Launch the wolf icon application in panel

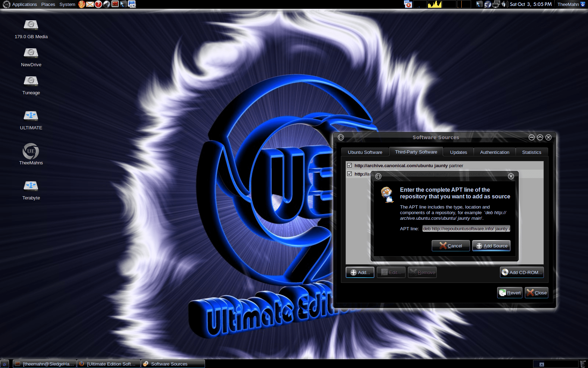pyautogui.click(x=107, y=4)
